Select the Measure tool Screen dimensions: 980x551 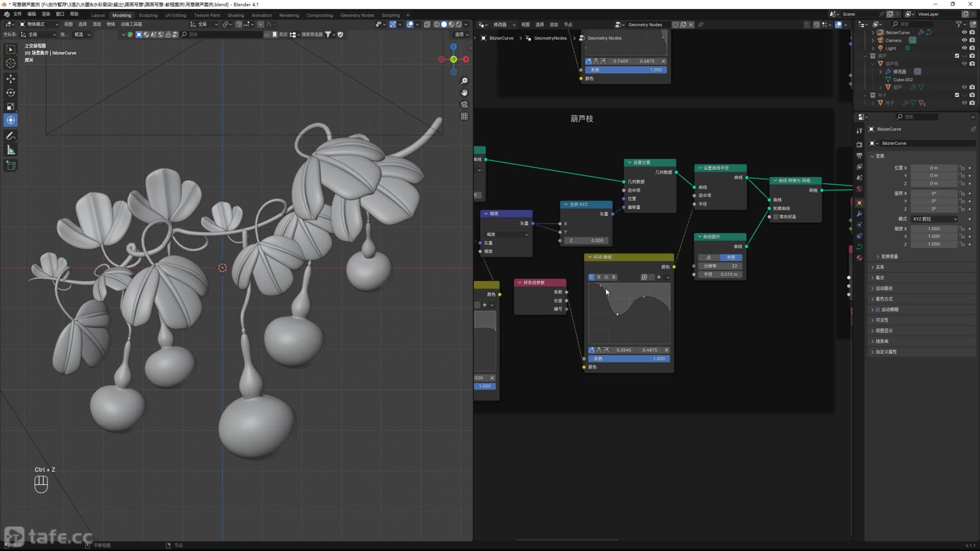pyautogui.click(x=11, y=150)
